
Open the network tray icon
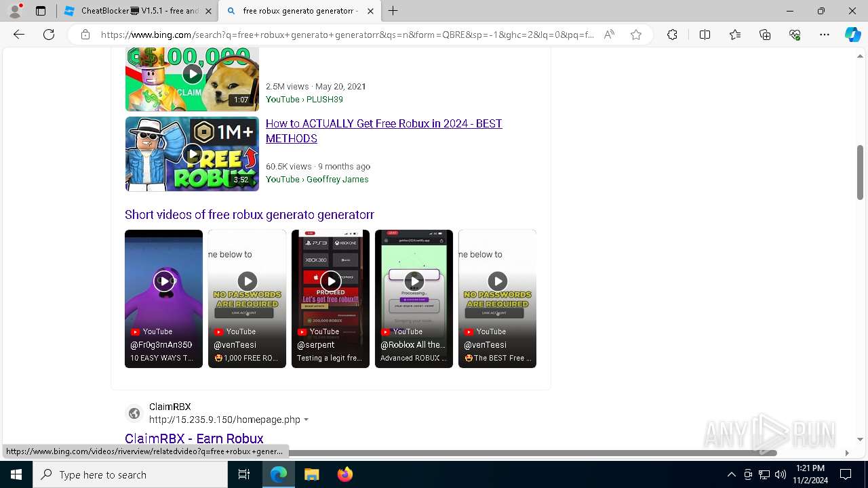tap(764, 474)
